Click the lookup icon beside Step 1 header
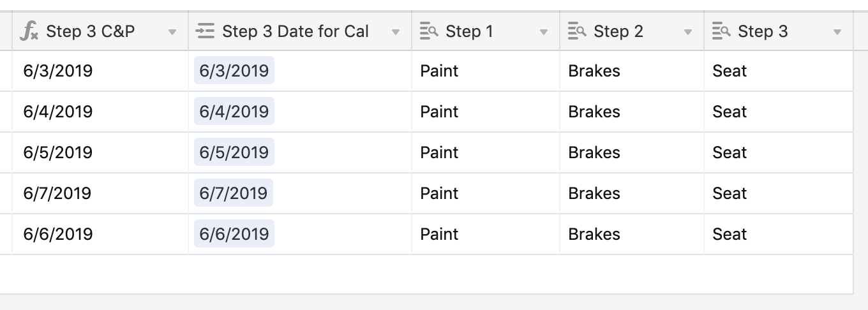The width and height of the screenshot is (868, 310). click(429, 31)
